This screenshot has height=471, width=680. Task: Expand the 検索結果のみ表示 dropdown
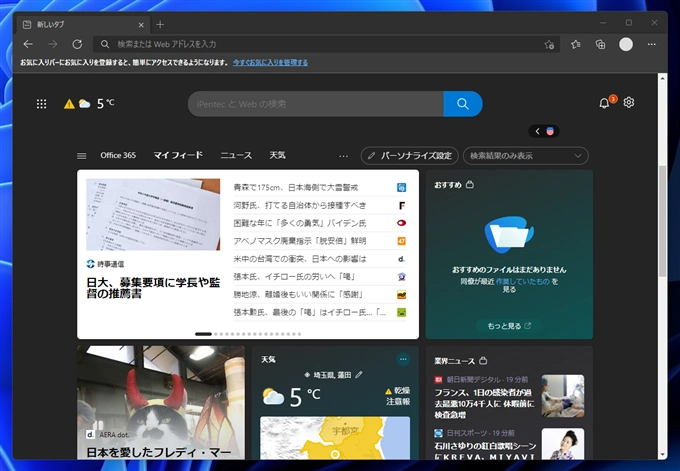click(525, 156)
